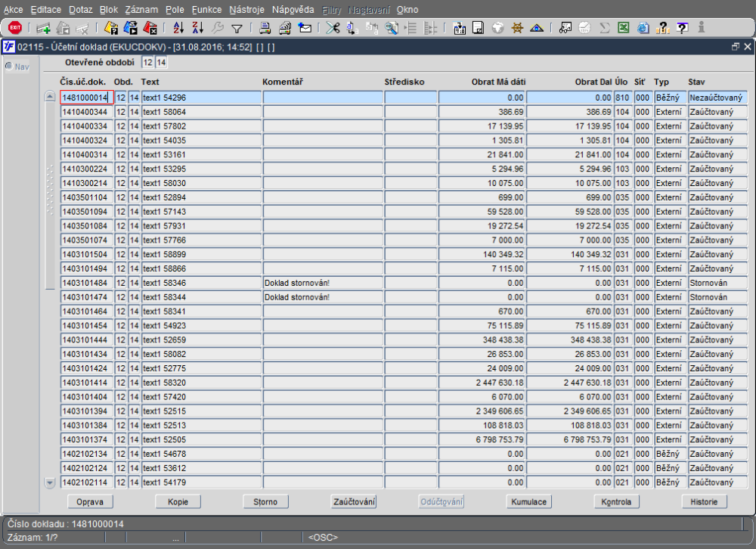Open the Záznam menu
Viewport: 756px width, 549px height.
tap(141, 10)
